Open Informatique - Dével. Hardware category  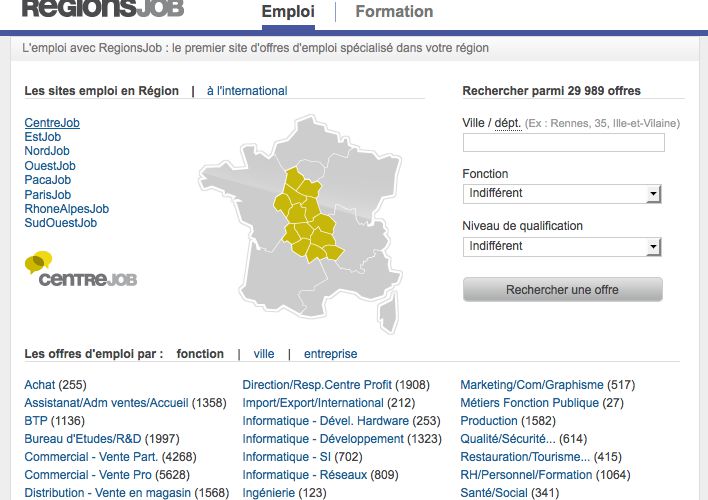(x=326, y=421)
